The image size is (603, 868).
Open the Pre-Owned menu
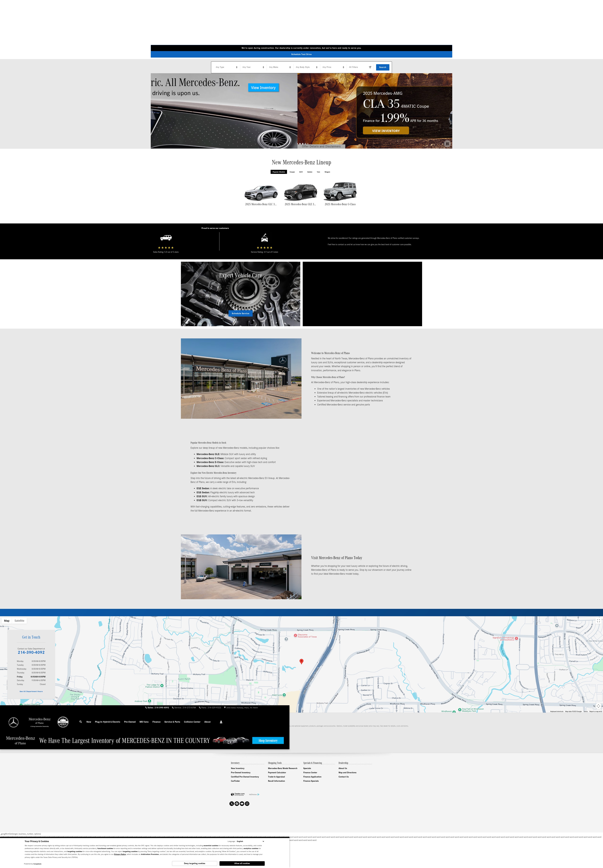point(130,722)
